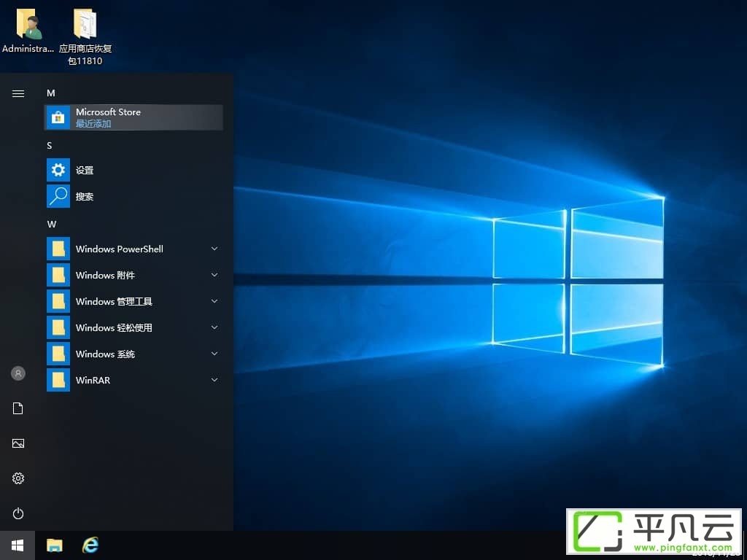Click the Windows 系统 text label

tap(105, 354)
